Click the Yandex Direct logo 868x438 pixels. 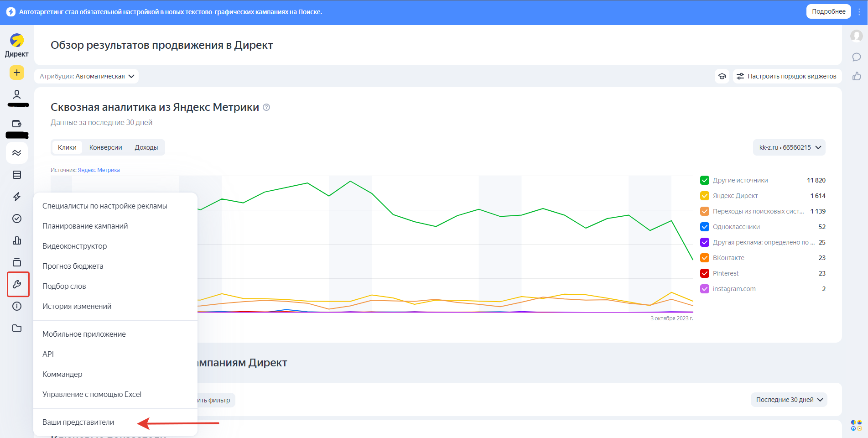pos(17,45)
